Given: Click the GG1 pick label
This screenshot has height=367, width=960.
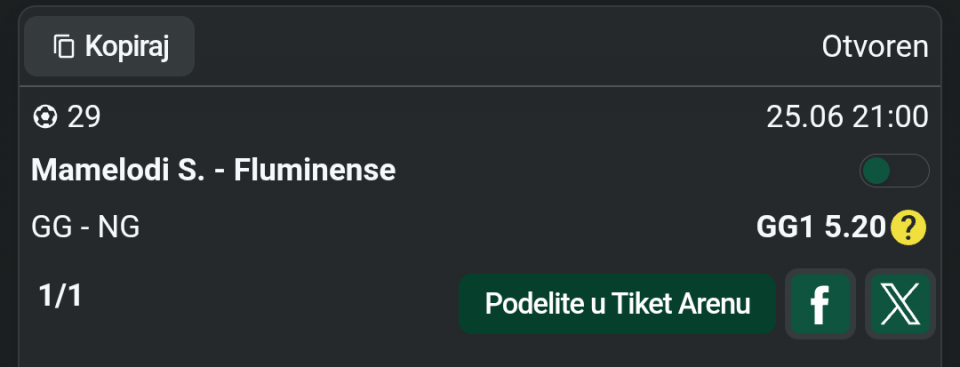Looking at the screenshot, I should click(x=786, y=228).
